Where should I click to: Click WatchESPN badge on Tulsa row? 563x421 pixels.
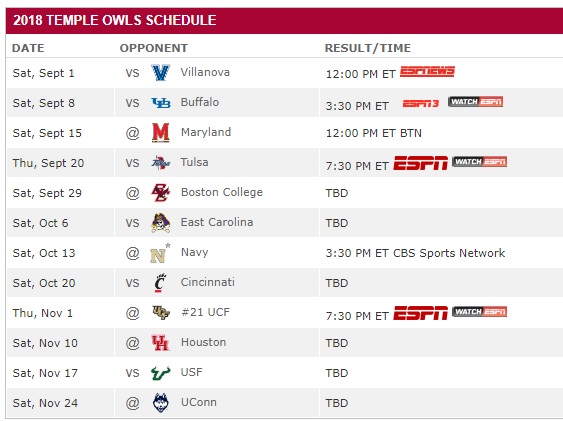(x=479, y=162)
